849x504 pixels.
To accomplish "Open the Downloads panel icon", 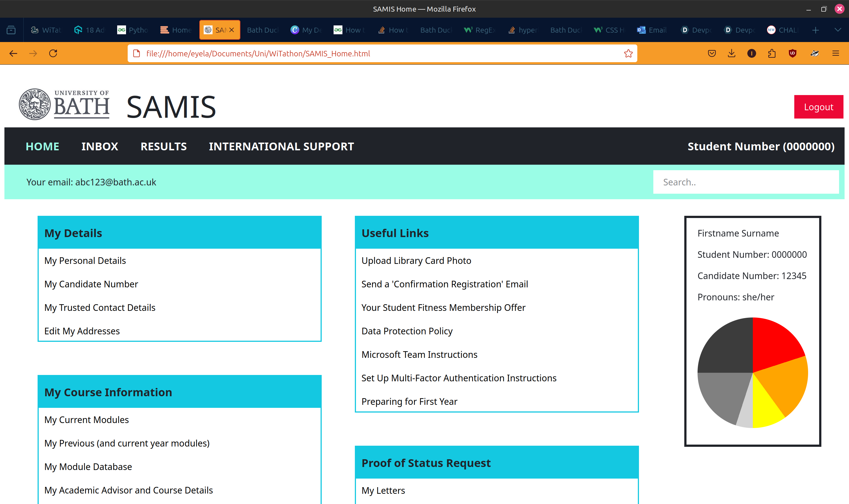I will [x=732, y=53].
